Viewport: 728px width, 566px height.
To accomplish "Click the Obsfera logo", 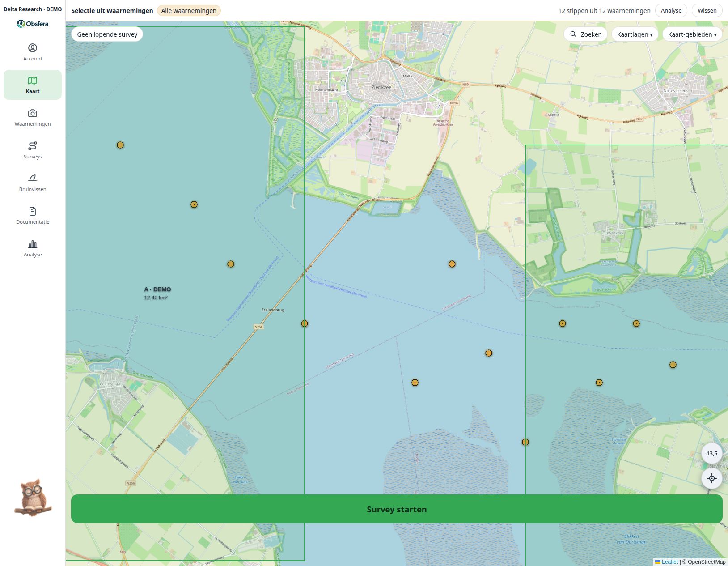I will [33, 24].
